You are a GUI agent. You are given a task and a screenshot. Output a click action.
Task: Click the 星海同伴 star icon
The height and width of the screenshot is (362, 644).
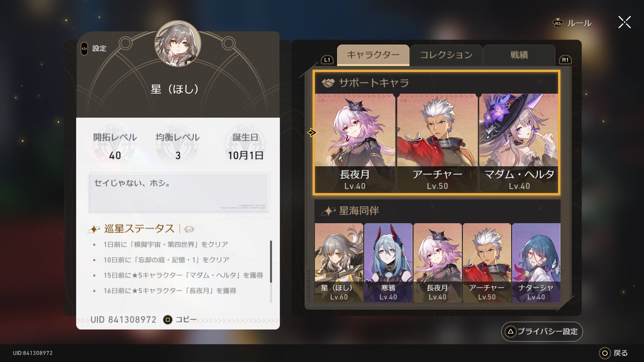pos(328,211)
